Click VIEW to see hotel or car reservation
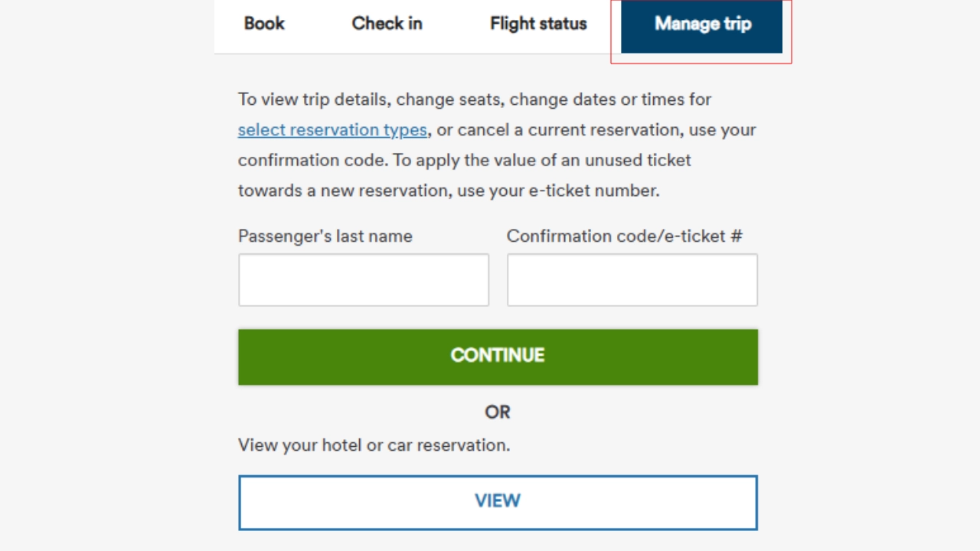This screenshot has width=980, height=551. (x=498, y=501)
